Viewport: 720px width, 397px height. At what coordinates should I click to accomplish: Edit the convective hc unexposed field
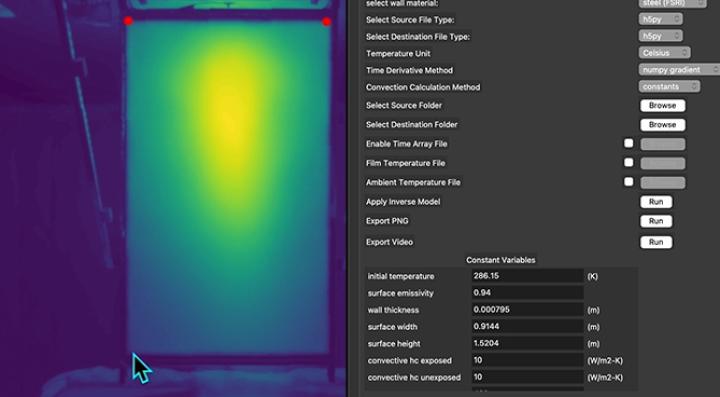tap(528, 377)
